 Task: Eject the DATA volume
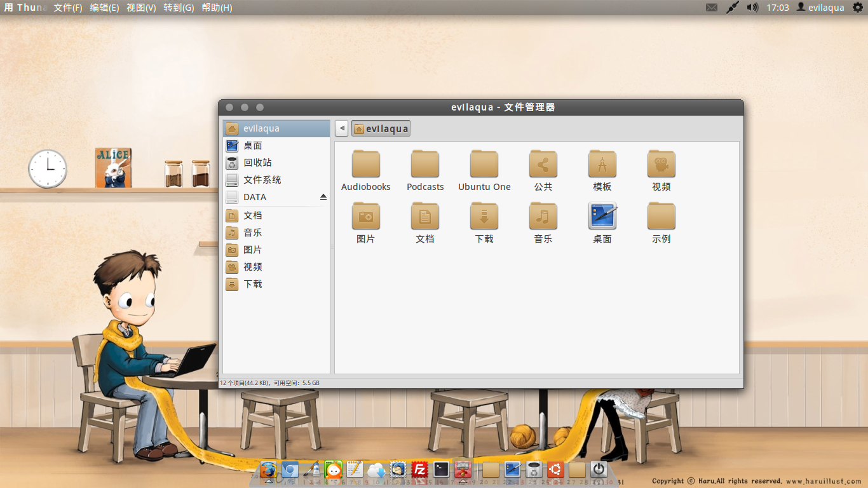pos(323,197)
